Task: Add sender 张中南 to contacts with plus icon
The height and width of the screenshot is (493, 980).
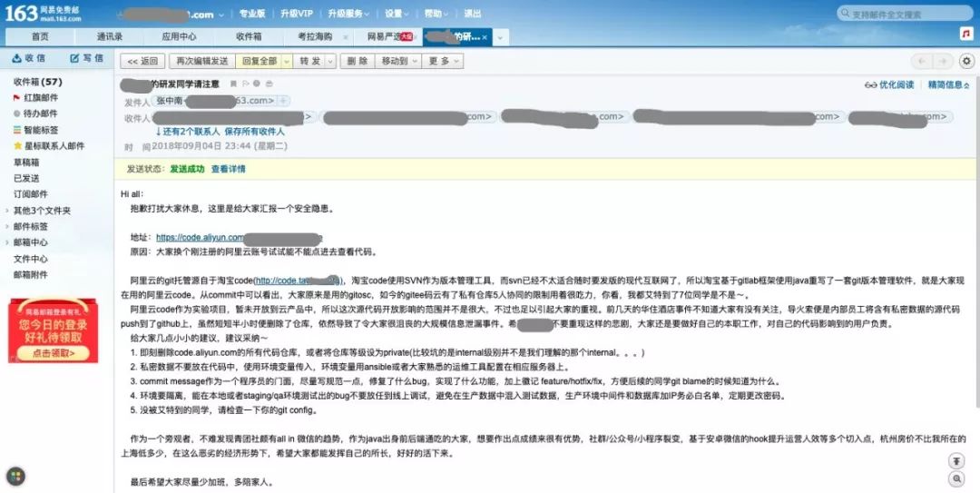Action: tap(283, 101)
